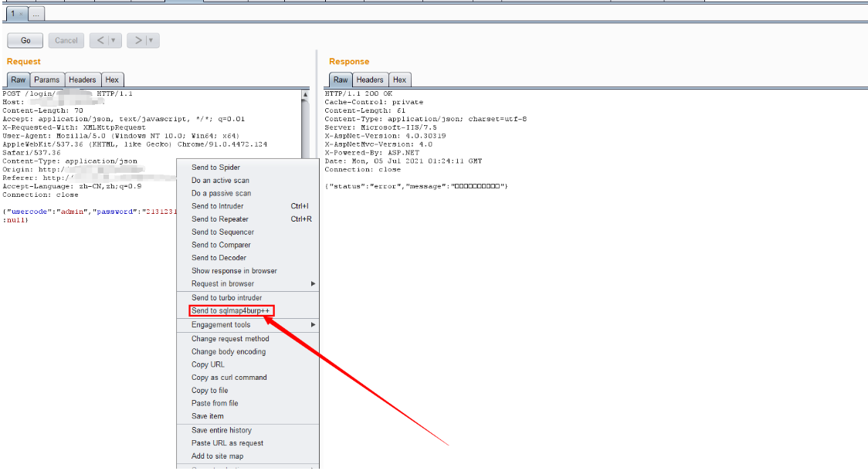Open the back-navigation history dropdown
Screen dimensions: 868x471
click(113, 40)
